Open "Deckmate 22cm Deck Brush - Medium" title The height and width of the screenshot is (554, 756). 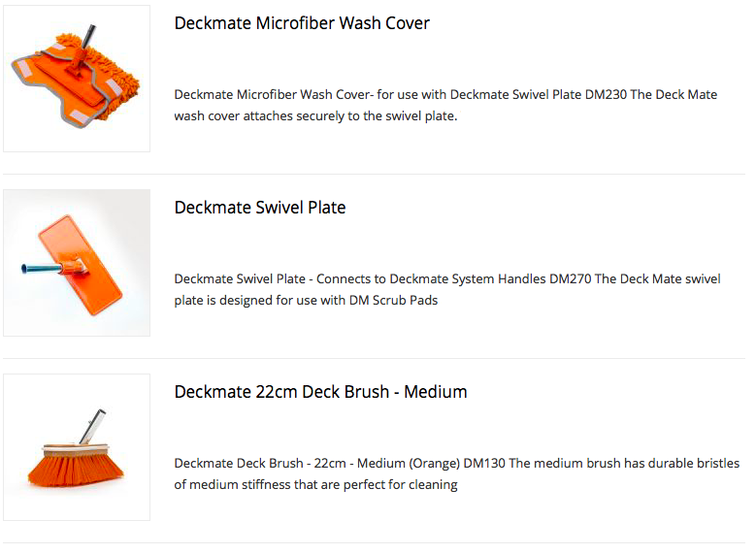tap(320, 392)
